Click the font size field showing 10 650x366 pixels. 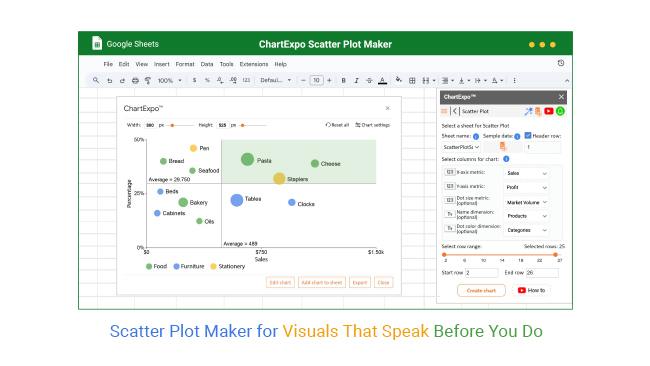click(316, 80)
